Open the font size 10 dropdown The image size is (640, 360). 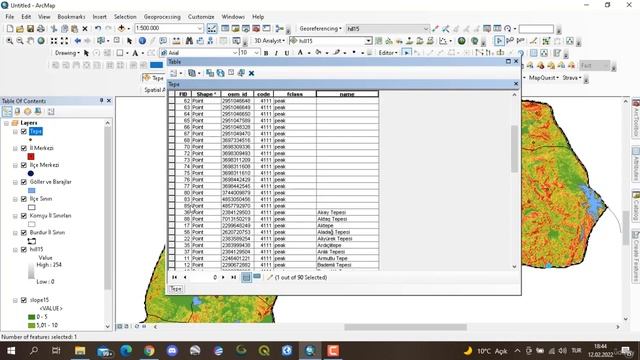(x=257, y=53)
